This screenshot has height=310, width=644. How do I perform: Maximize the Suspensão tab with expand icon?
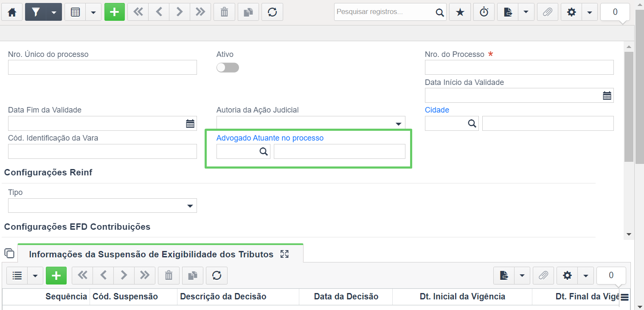pyautogui.click(x=284, y=254)
